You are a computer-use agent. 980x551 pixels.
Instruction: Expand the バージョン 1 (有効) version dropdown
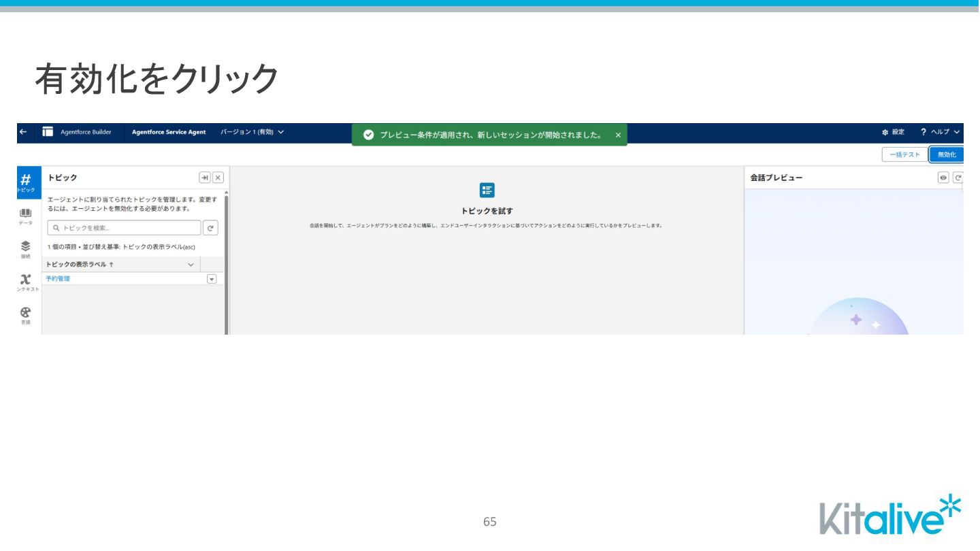252,132
